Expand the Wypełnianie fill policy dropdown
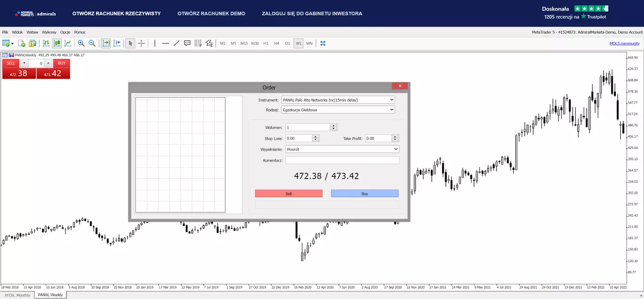Image resolution: width=644 pixels, height=299 pixels. (x=342, y=149)
